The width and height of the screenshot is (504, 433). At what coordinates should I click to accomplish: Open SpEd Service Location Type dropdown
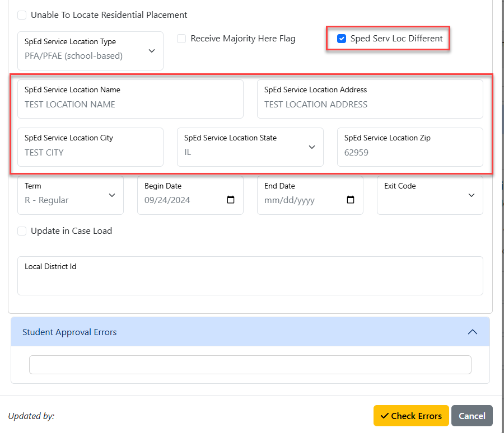tap(90, 51)
